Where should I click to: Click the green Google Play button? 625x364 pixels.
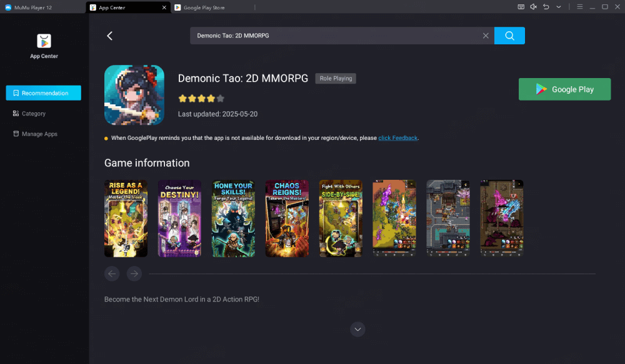point(564,89)
